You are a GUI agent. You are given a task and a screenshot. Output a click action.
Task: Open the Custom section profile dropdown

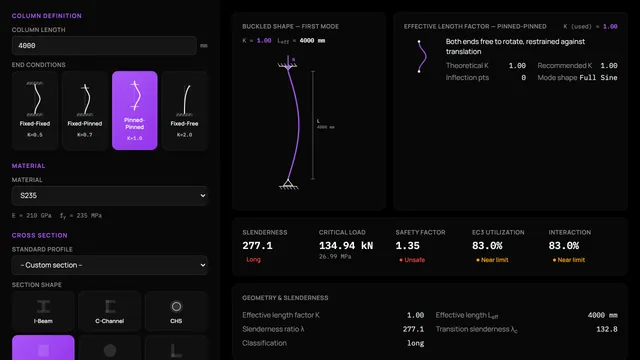click(x=110, y=265)
